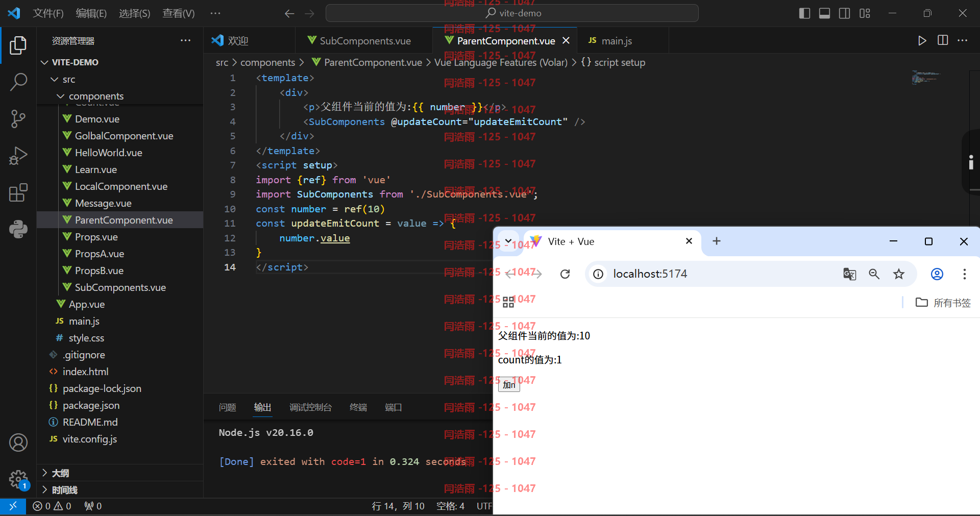Open customize layout icon in title bar
The height and width of the screenshot is (516, 980).
tap(865, 13)
